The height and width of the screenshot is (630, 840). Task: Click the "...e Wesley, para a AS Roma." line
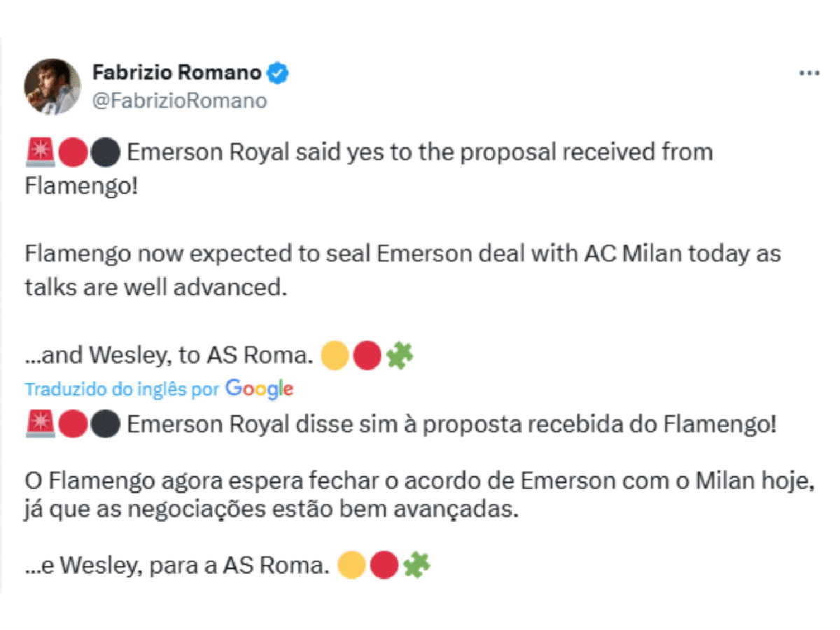point(176,565)
